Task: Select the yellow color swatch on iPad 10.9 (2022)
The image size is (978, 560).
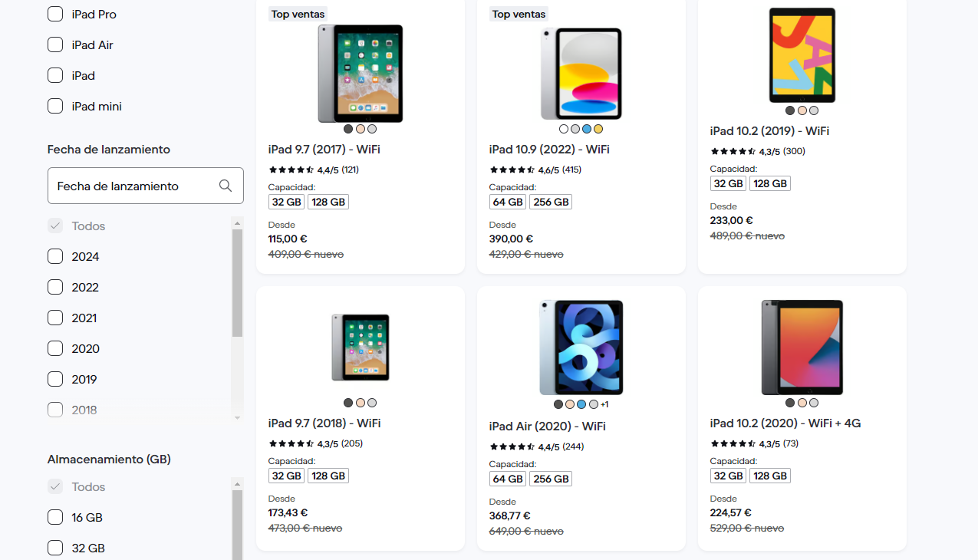Action: coord(599,129)
